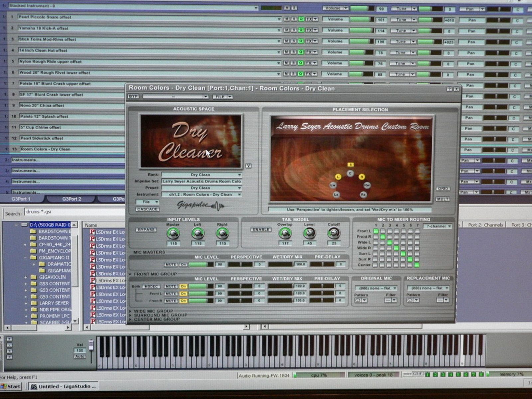Image resolution: width=532 pixels, height=399 pixels.
Task: Toggle Wide L to channel 3 routing cell
Action: pos(389,242)
